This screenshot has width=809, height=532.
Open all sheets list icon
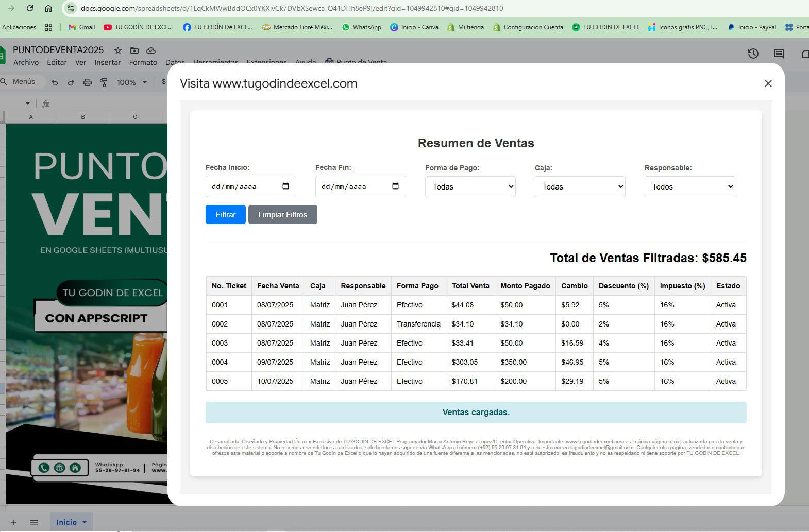[34, 522]
